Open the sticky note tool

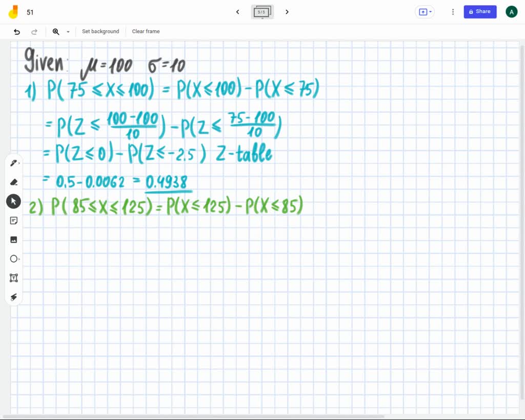click(14, 220)
